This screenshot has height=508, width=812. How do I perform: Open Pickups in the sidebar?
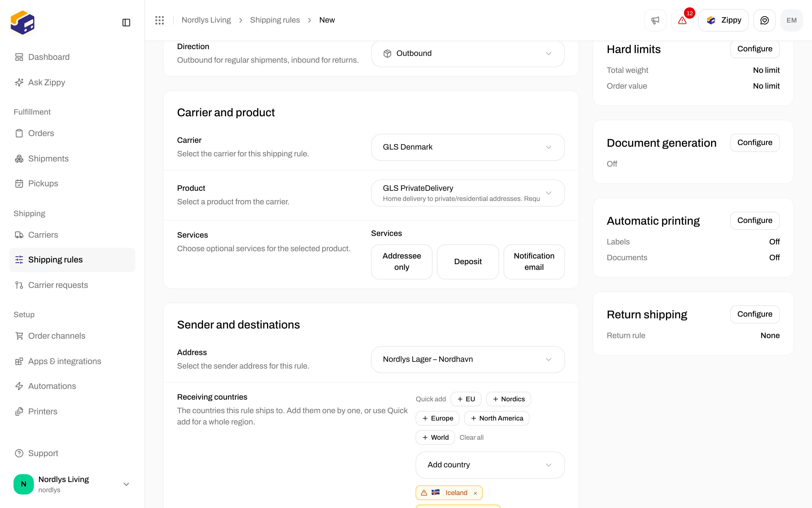(x=72, y=183)
